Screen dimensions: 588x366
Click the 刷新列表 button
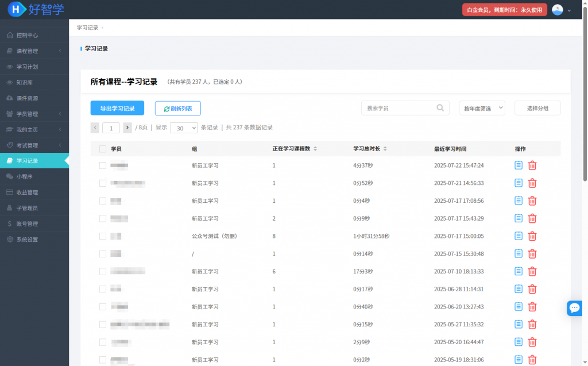[x=178, y=108]
